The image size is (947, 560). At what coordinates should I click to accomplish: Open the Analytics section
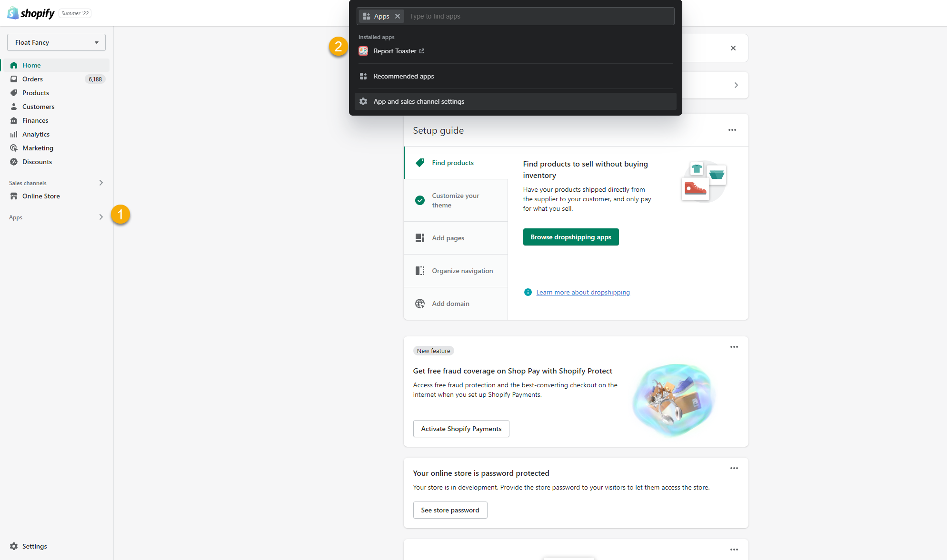point(36,134)
